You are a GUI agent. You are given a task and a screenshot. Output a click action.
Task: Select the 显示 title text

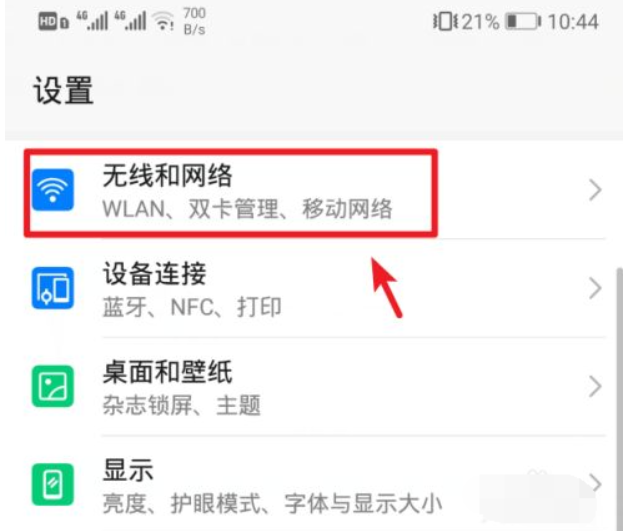click(128, 470)
